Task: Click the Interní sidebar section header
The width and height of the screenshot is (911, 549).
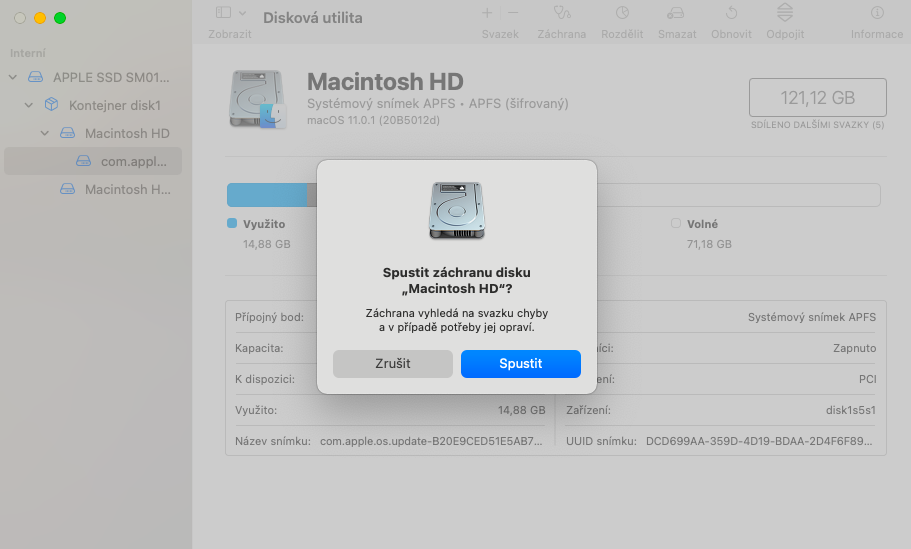Action: click(x=27, y=53)
